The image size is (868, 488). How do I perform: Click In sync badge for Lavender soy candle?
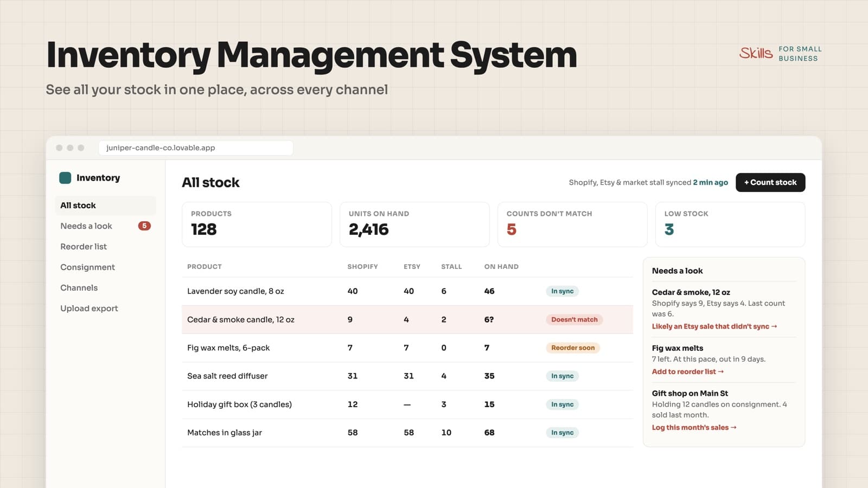pyautogui.click(x=563, y=291)
